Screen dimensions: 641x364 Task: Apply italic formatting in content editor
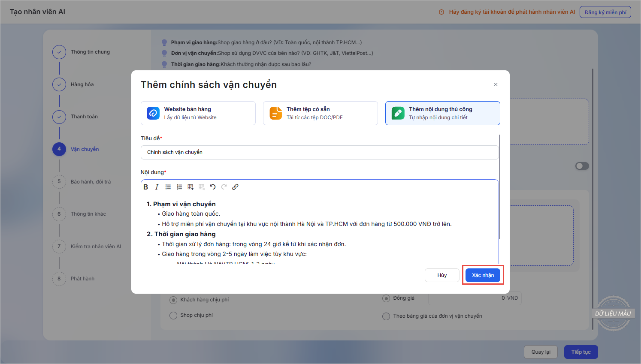click(157, 187)
